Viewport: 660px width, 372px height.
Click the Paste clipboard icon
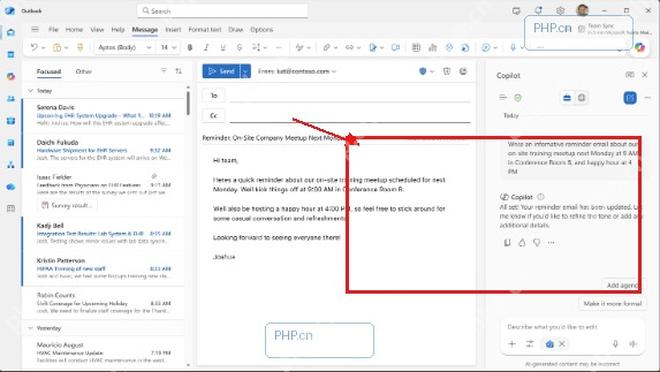57,48
